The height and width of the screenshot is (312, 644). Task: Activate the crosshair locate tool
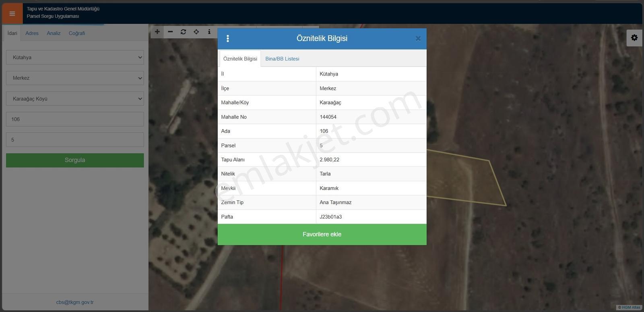click(196, 32)
